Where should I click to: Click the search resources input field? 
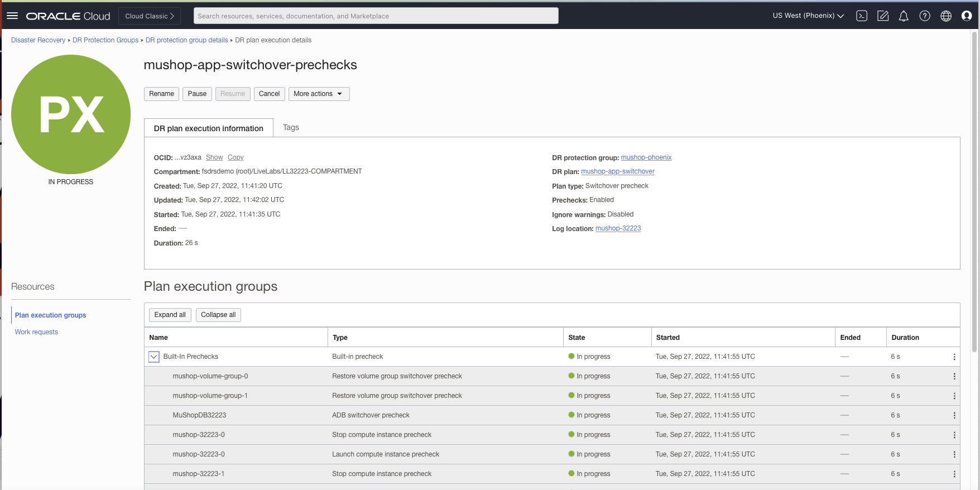376,16
